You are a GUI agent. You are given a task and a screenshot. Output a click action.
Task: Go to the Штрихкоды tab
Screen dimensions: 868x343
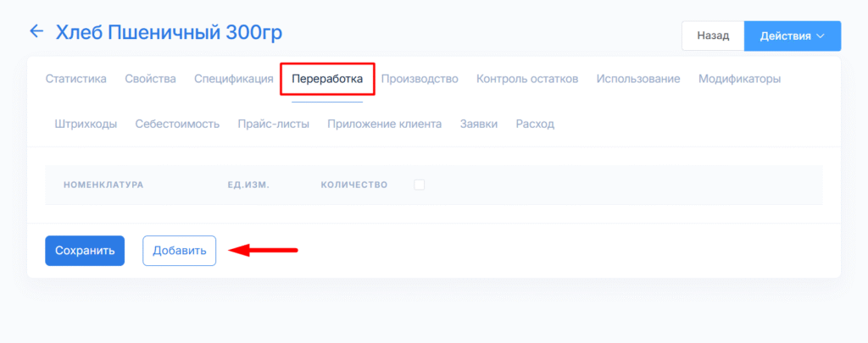(86, 124)
